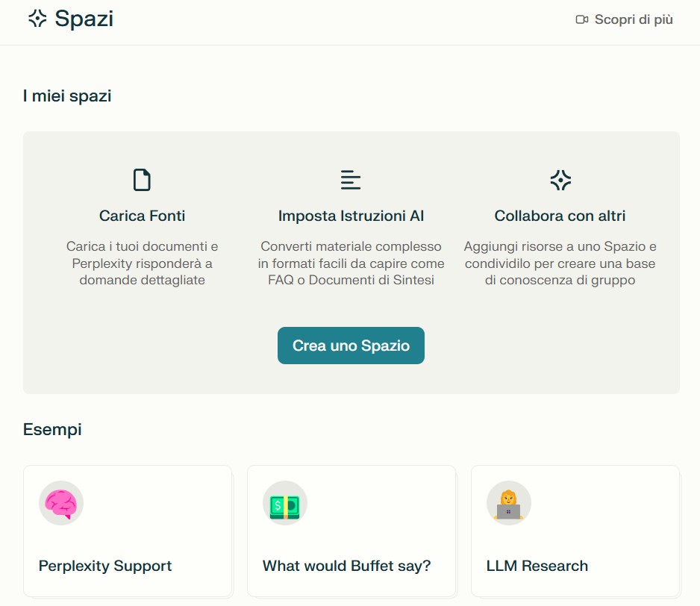Image resolution: width=700 pixels, height=606 pixels.
Task: Click the video camera icon beside Scopri di più
Action: click(x=581, y=20)
